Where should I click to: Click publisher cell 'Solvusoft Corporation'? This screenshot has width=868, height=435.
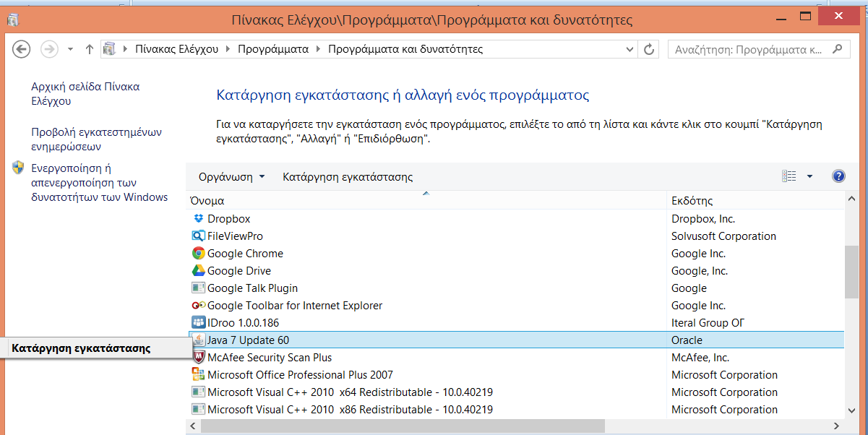723,236
